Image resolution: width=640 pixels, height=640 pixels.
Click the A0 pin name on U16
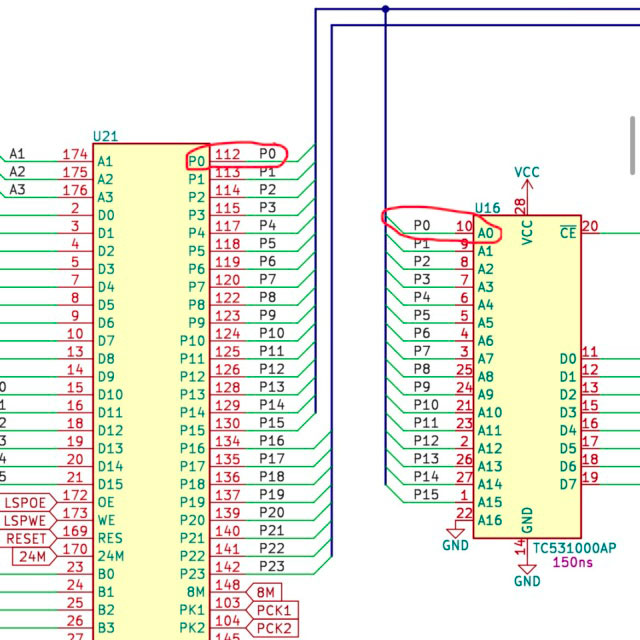click(486, 233)
